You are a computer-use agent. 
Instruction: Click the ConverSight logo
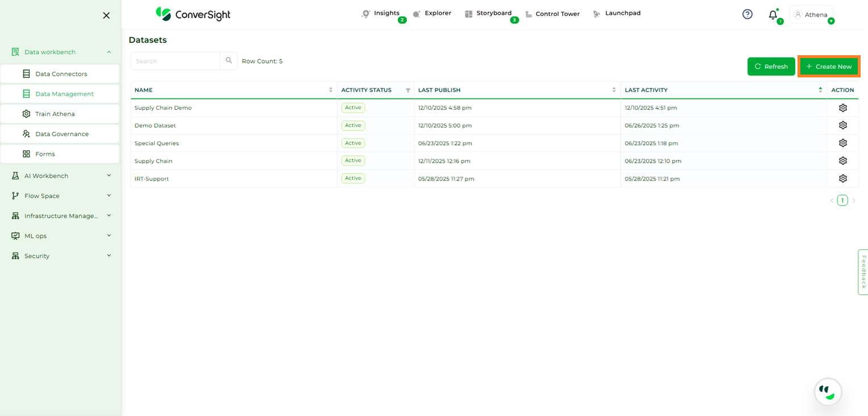pyautogui.click(x=193, y=14)
